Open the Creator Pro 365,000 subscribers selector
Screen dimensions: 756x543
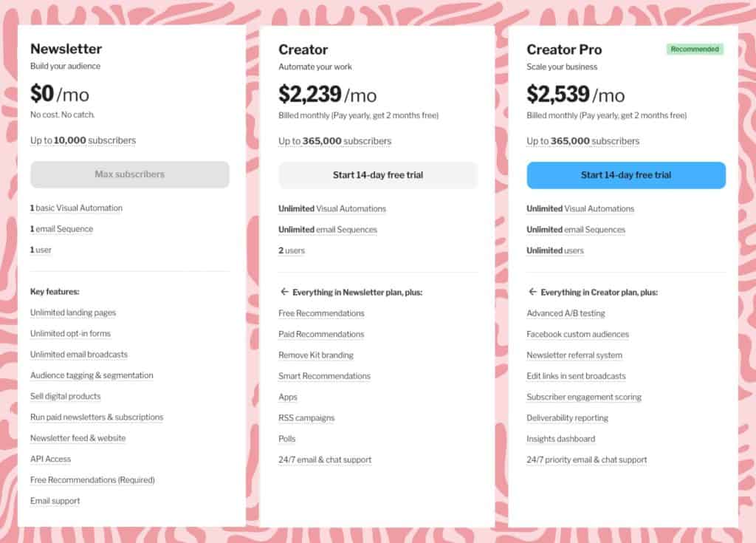[x=583, y=141]
